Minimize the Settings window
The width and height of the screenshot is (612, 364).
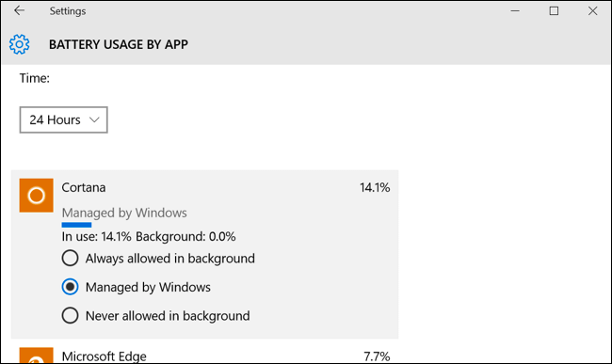pos(515,10)
